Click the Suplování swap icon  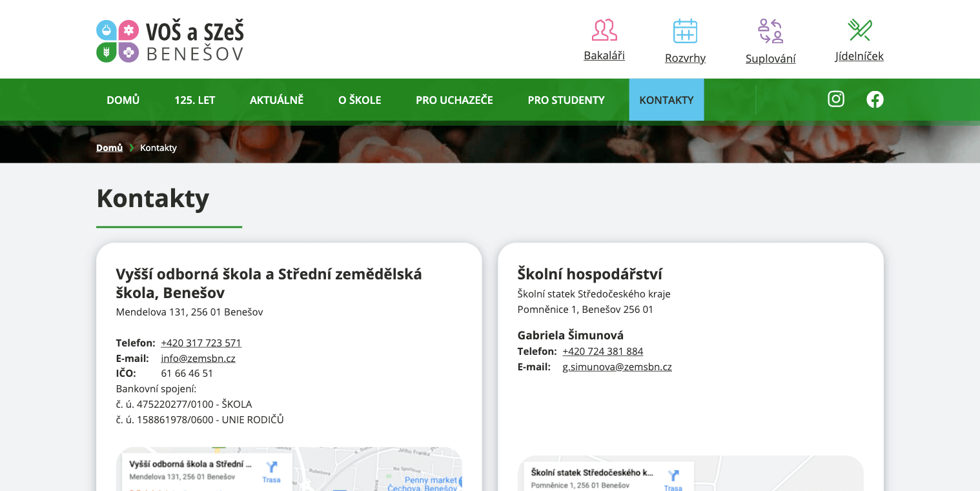point(770,31)
